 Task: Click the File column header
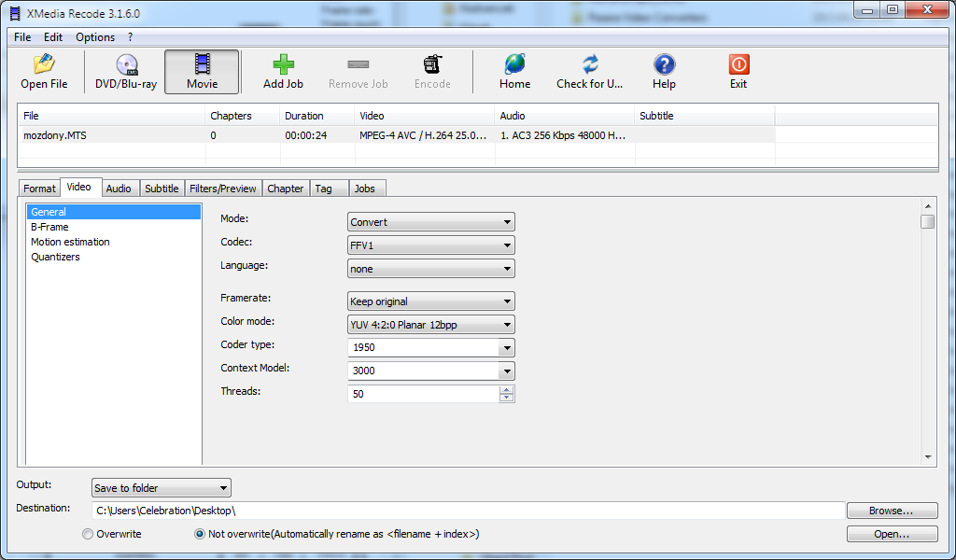coord(112,116)
